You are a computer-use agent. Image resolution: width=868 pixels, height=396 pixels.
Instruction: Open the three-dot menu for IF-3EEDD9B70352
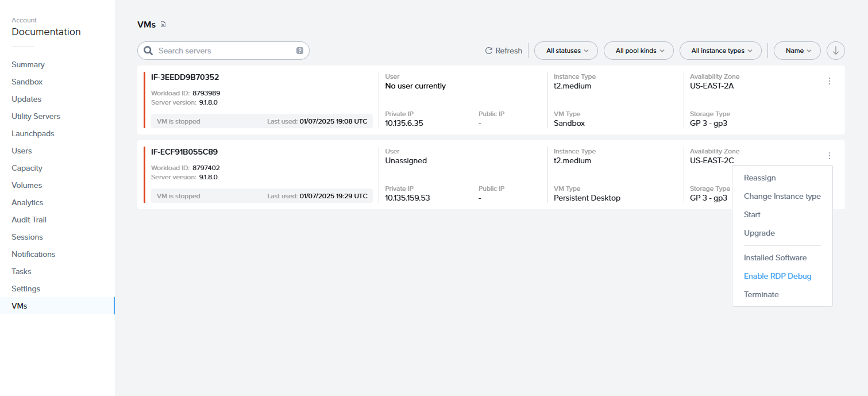tap(829, 81)
